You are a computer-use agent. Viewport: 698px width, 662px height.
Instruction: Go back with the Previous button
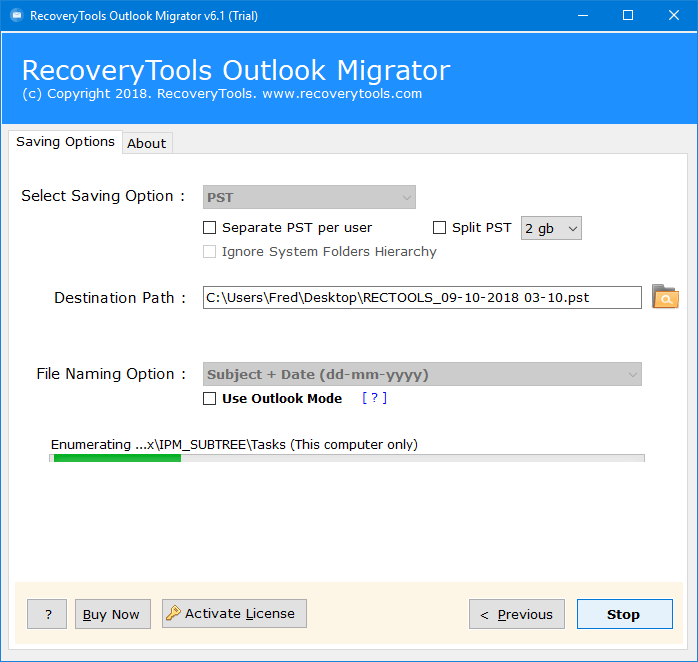point(517,614)
